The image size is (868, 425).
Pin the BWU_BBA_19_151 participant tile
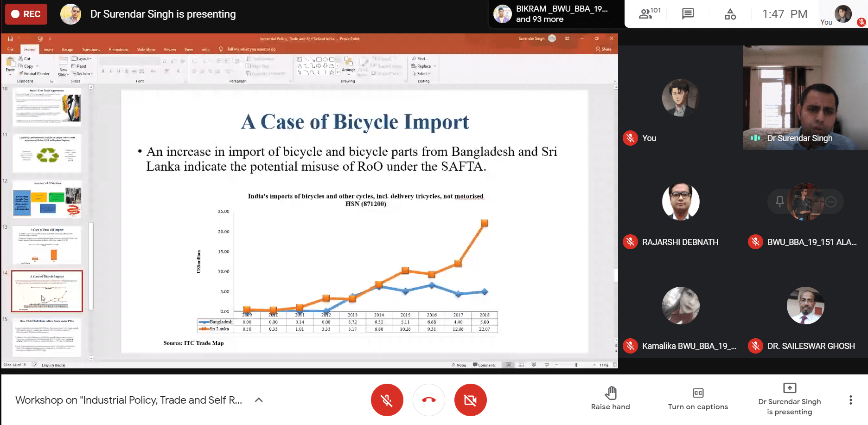[x=780, y=201]
